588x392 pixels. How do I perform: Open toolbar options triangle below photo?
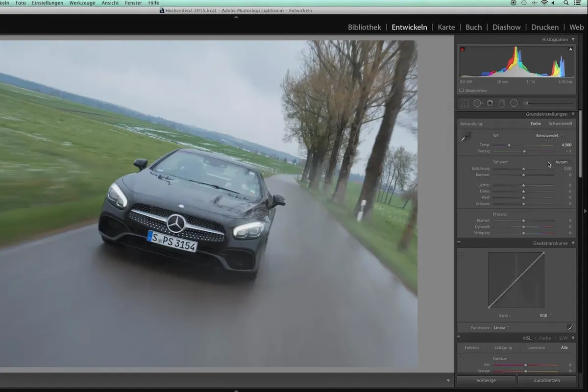(448, 380)
